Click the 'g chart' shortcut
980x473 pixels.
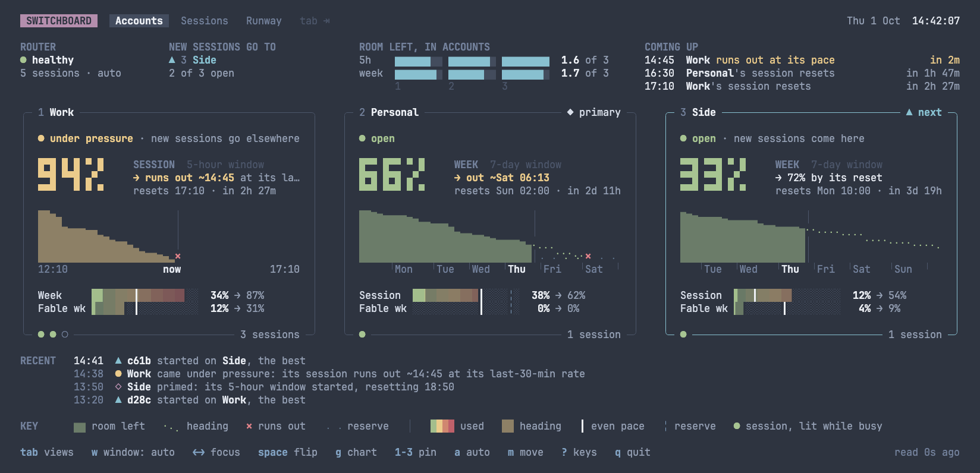tap(356, 452)
